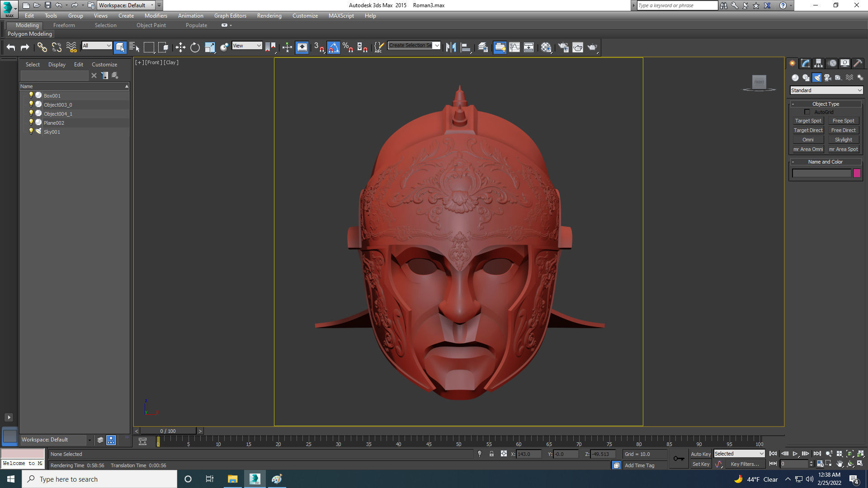This screenshot has width=868, height=488.
Task: Toggle Window/Crossing selection mode
Action: 163,47
